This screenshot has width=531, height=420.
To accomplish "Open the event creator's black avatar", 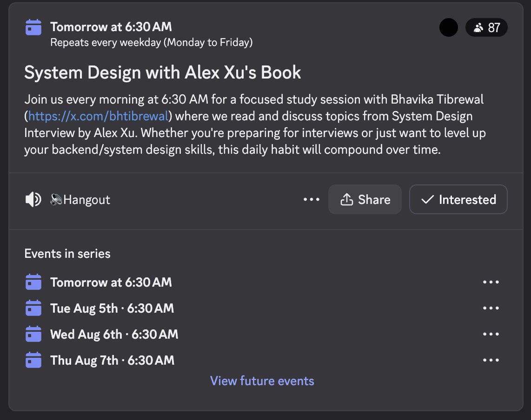I will point(448,27).
